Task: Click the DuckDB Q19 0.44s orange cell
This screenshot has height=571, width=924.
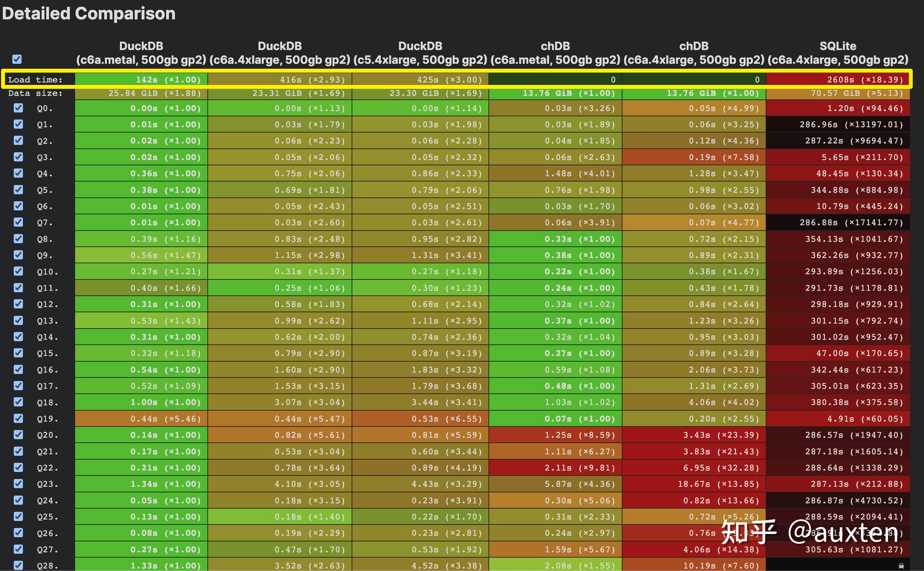Action: [x=141, y=419]
